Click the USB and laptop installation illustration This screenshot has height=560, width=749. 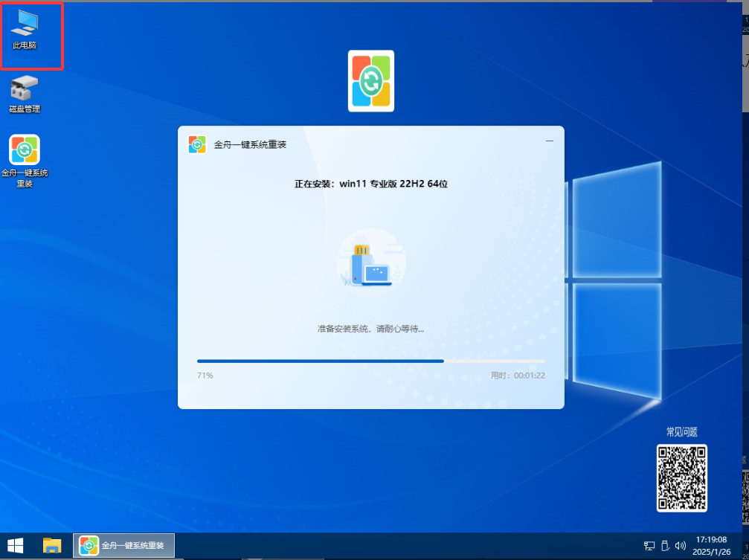click(x=370, y=260)
